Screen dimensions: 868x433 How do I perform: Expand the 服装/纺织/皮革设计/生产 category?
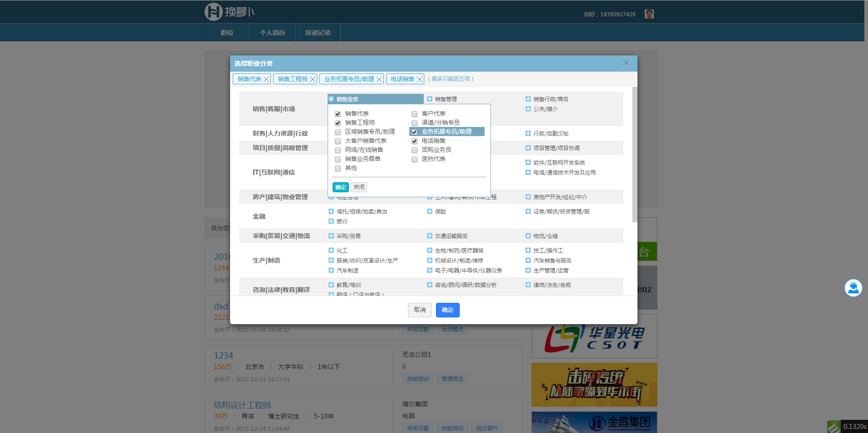(x=331, y=260)
